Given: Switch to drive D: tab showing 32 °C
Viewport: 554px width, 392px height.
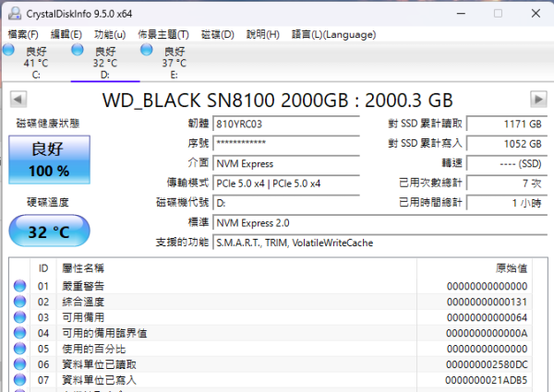Looking at the screenshot, I should [105, 62].
